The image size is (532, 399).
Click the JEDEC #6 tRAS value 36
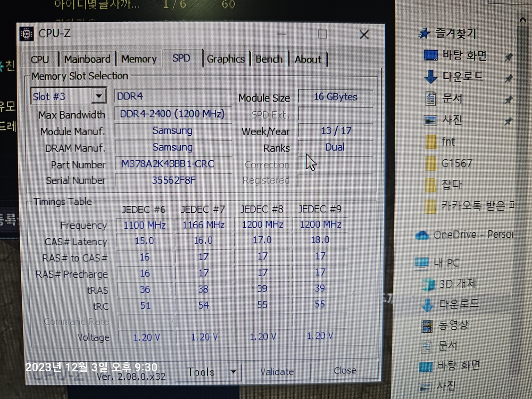click(x=145, y=289)
